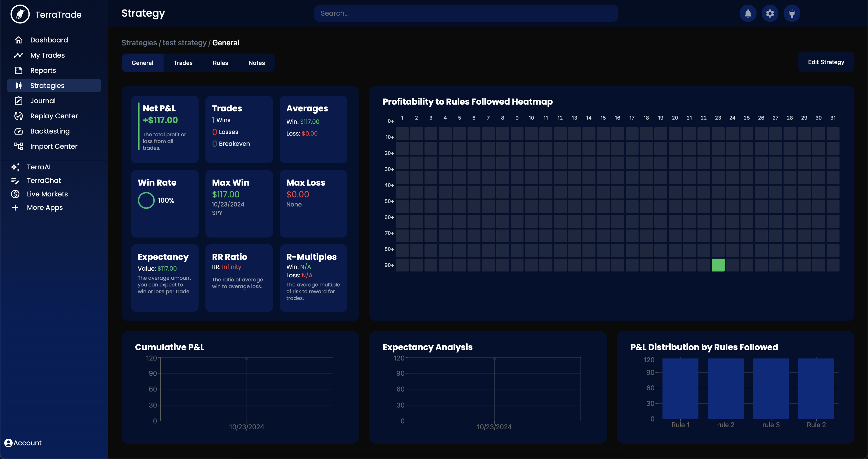
Task: Click the "1 Wins" trades count
Action: coord(221,120)
